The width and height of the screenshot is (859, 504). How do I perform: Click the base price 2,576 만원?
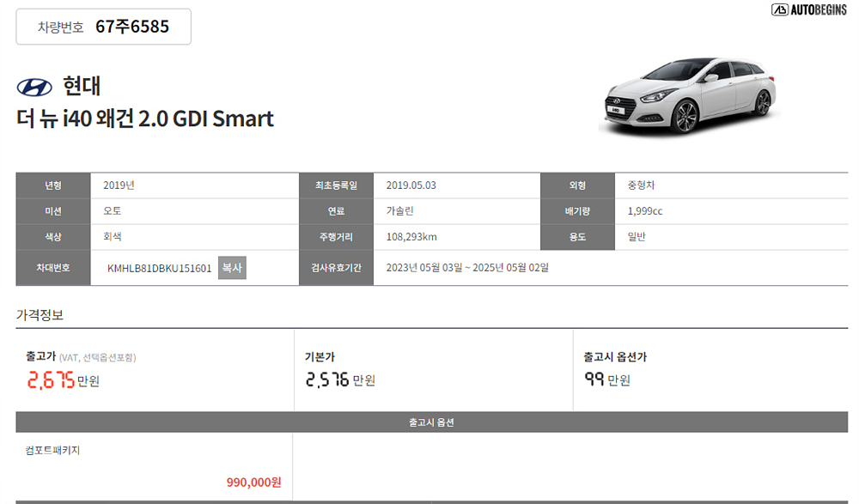(340, 380)
